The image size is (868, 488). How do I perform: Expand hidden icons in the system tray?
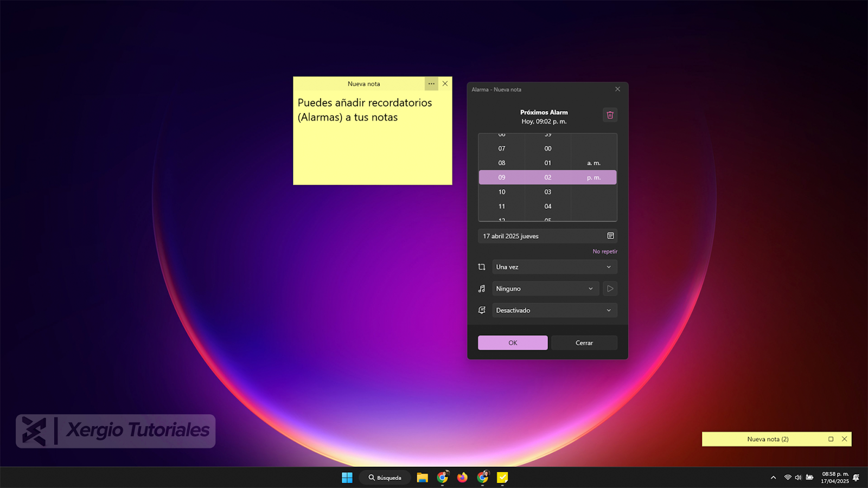point(773,478)
